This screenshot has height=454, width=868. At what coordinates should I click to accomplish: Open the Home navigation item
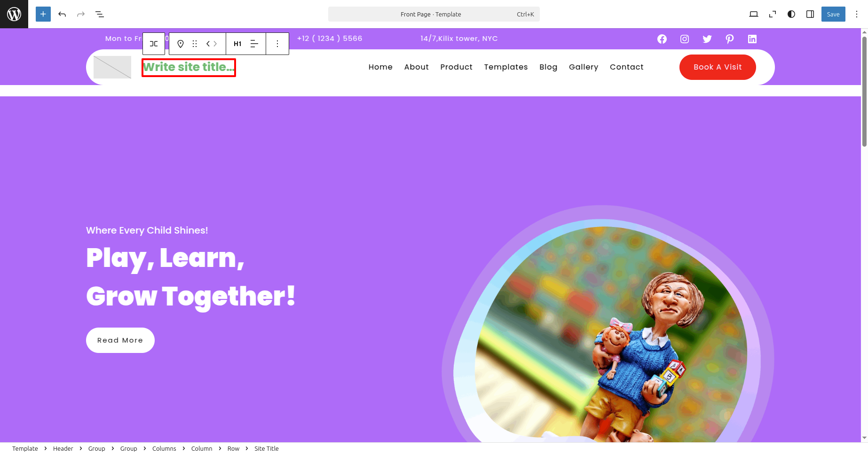point(380,67)
